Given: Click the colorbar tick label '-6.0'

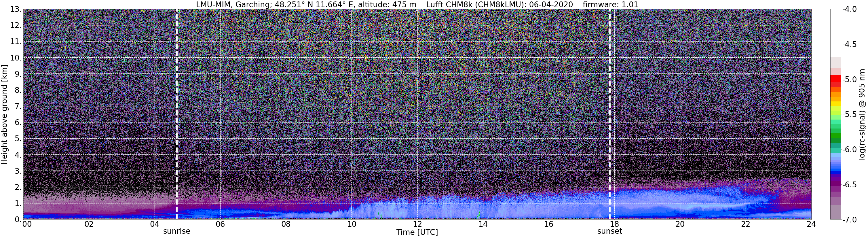Looking at the screenshot, I should (x=849, y=150).
